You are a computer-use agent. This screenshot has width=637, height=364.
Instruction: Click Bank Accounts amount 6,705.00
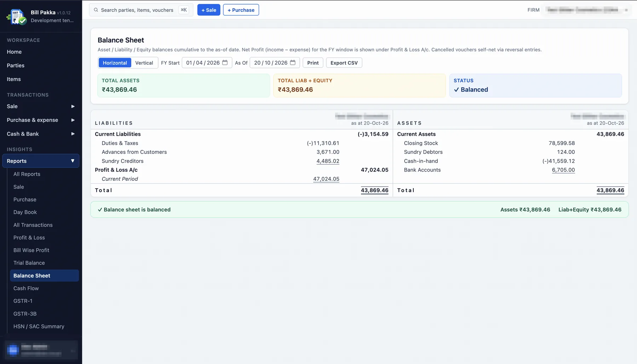tap(563, 170)
